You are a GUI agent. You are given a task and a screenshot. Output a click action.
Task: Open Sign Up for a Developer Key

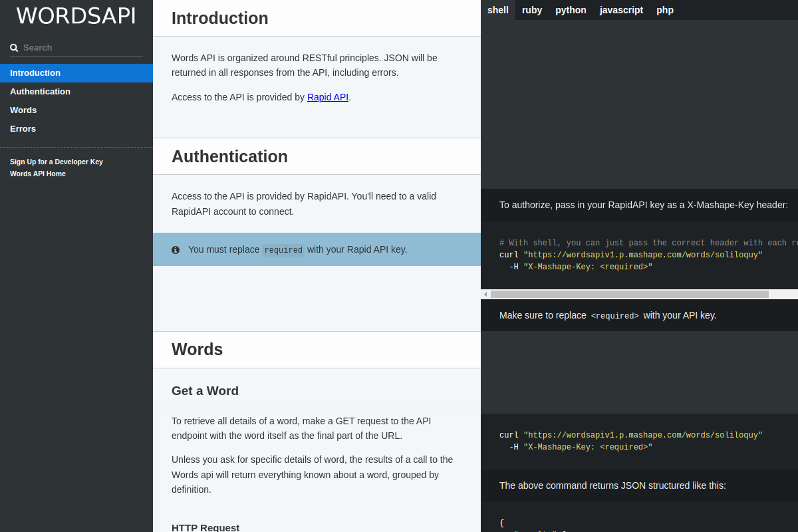(57, 162)
